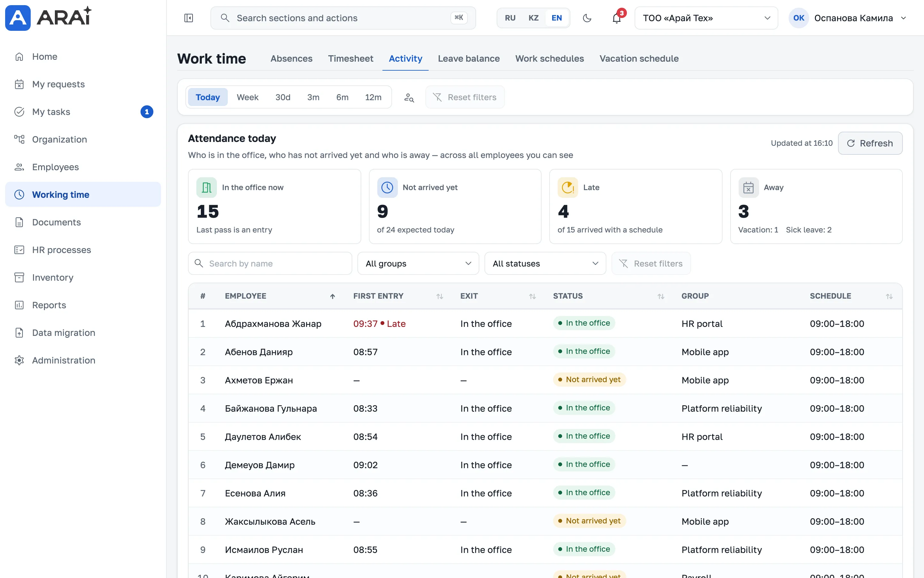Collapse the sidebar panel icon

(x=189, y=18)
